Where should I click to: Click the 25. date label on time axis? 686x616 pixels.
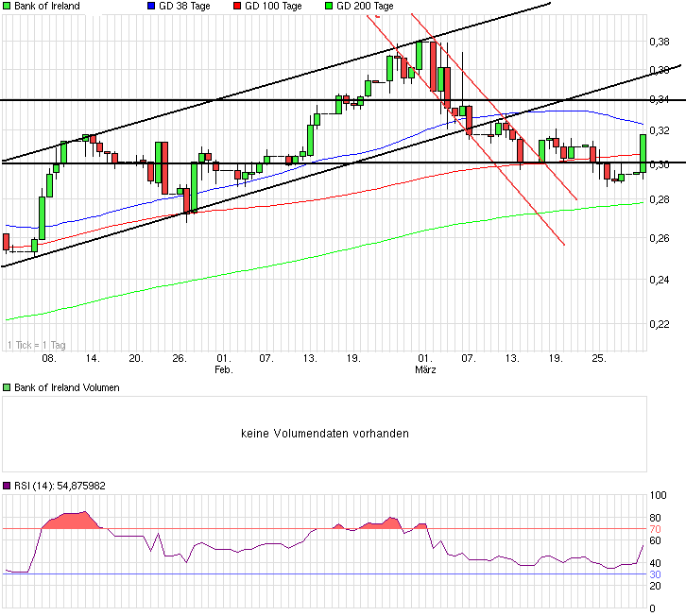coord(599,359)
